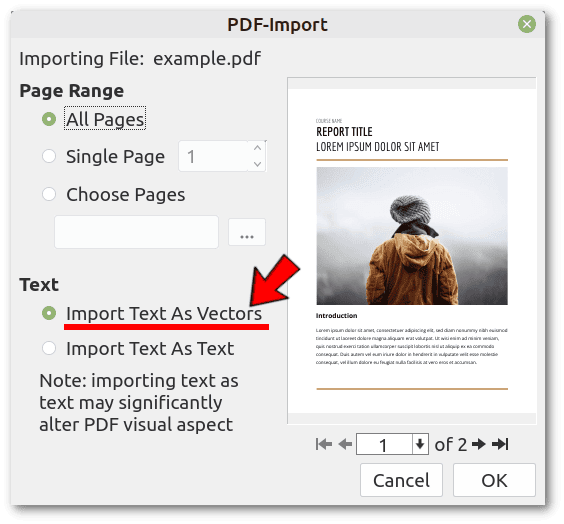The height and width of the screenshot is (524, 564).
Task: Click the Single Page number field
Action: 214,156
